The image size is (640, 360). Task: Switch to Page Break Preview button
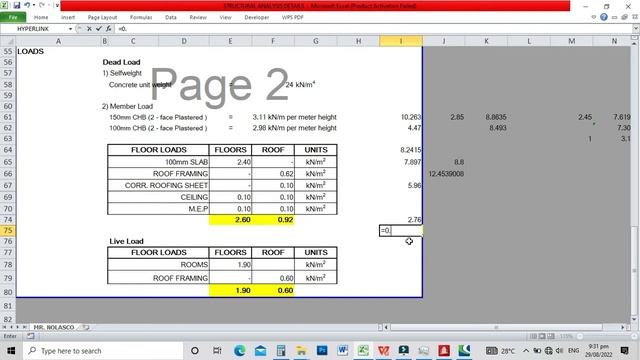point(551,336)
